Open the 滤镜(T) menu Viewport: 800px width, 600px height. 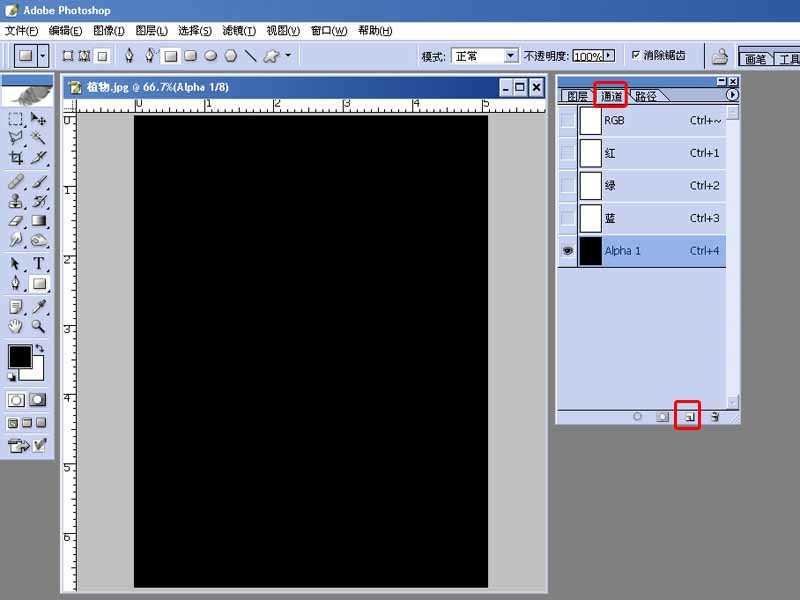239,31
